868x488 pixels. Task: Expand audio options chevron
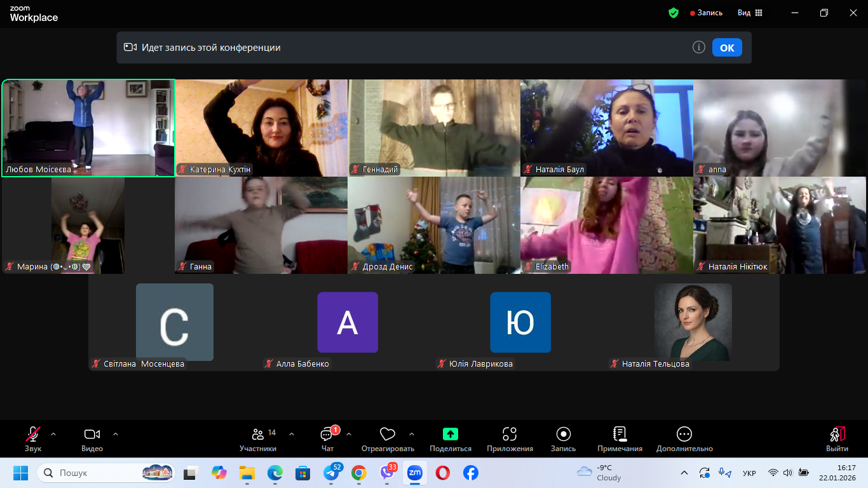[53, 435]
